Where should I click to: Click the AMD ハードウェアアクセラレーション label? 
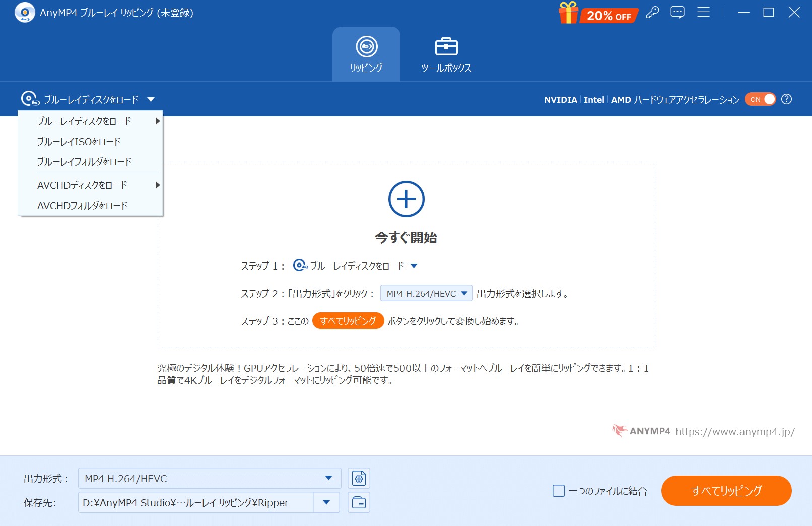point(675,100)
